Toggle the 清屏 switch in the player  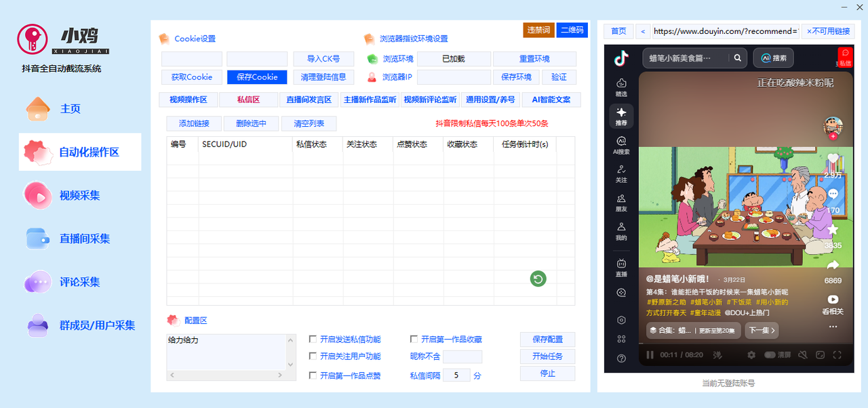(770, 355)
